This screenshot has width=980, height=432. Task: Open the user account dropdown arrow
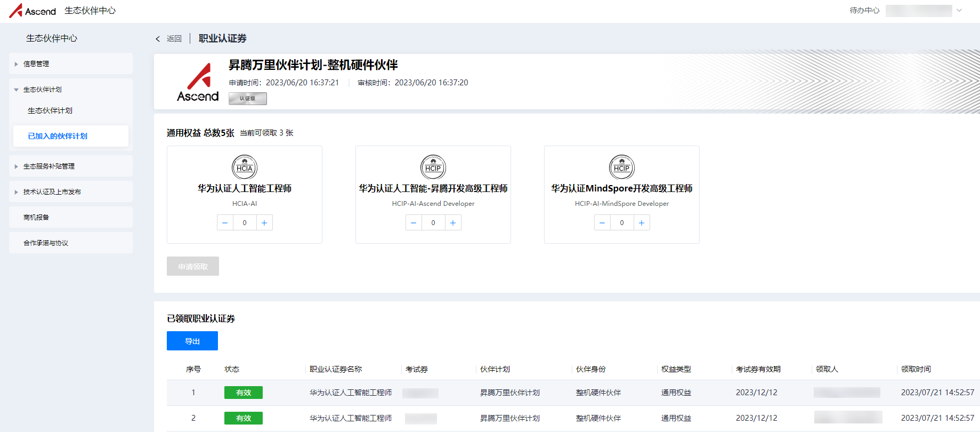[x=959, y=10]
